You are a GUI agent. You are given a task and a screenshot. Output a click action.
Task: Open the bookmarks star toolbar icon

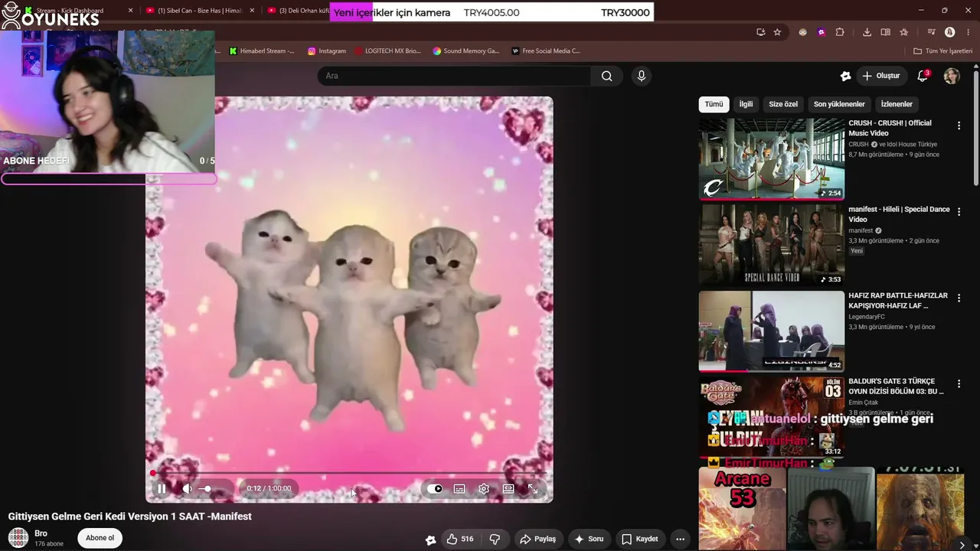pos(903,32)
